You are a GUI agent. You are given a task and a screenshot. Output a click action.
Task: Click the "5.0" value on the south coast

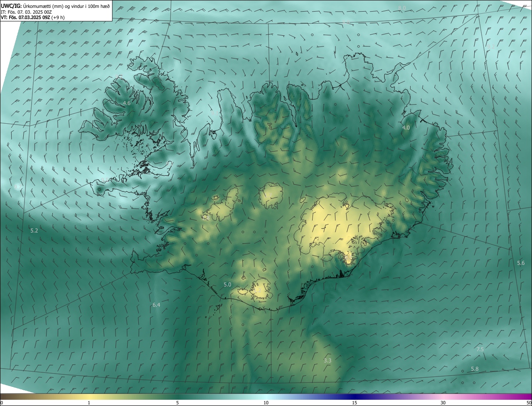pyautogui.click(x=227, y=284)
